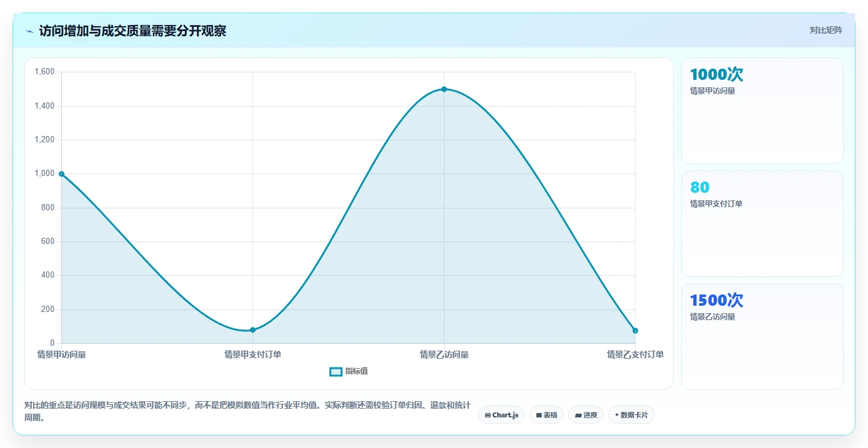The image size is (868, 448).
Task: Click the y-axis tick 1,000
Action: point(45,173)
